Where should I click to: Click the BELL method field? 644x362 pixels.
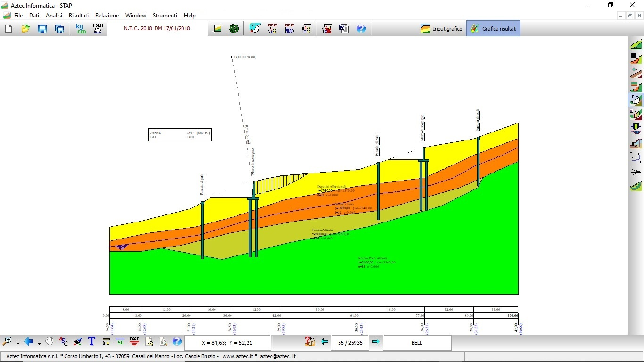(417, 343)
